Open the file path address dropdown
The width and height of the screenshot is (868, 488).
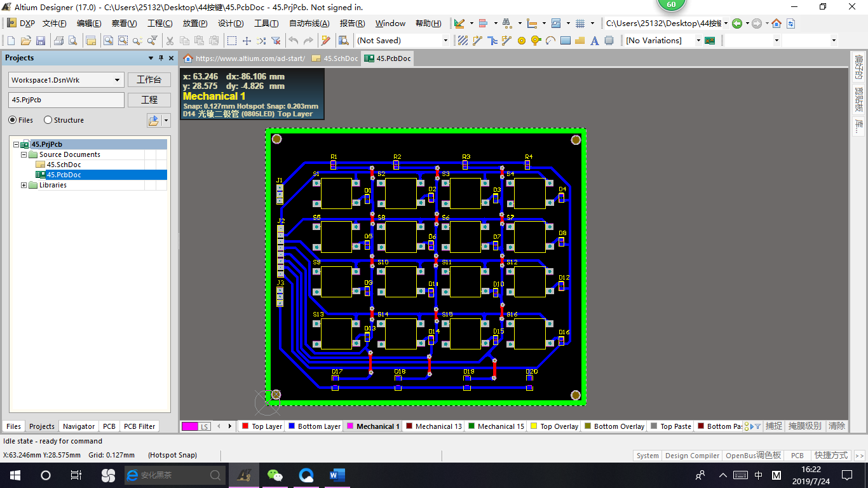(x=725, y=24)
